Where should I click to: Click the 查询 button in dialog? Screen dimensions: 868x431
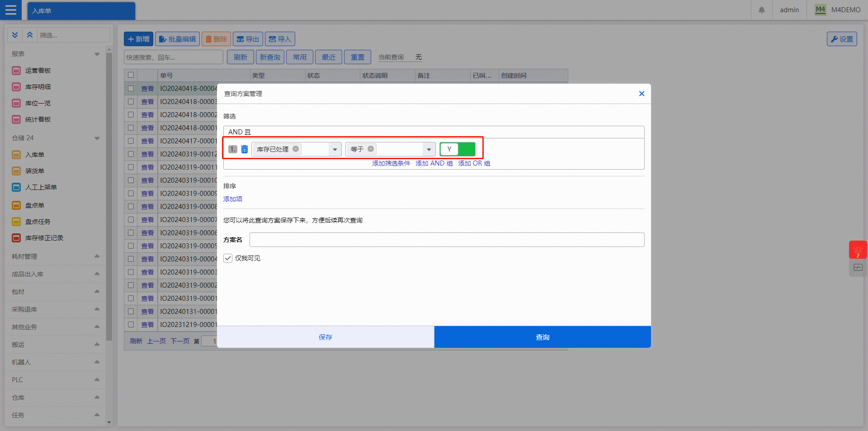click(542, 337)
